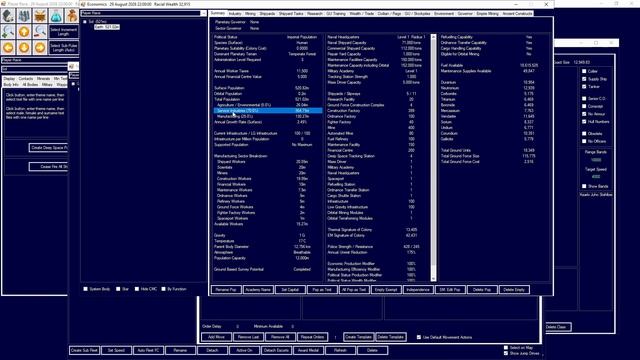Uncheck the Supply Ship checkbox
640x360 pixels.
[x=584, y=79]
